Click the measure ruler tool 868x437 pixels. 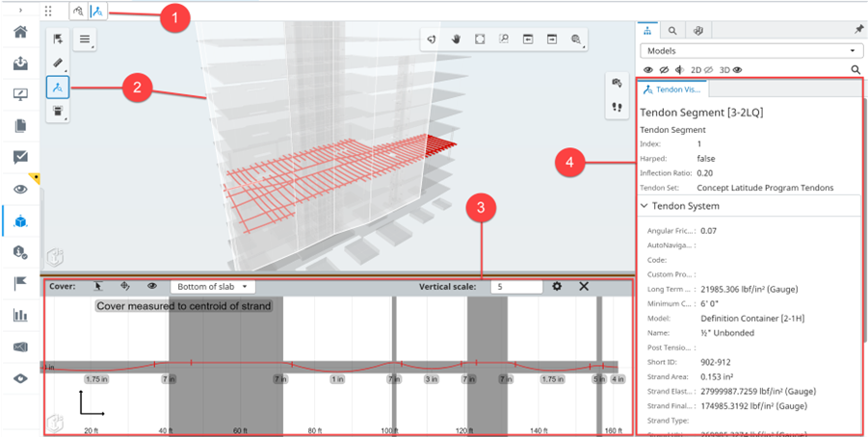pyautogui.click(x=59, y=64)
